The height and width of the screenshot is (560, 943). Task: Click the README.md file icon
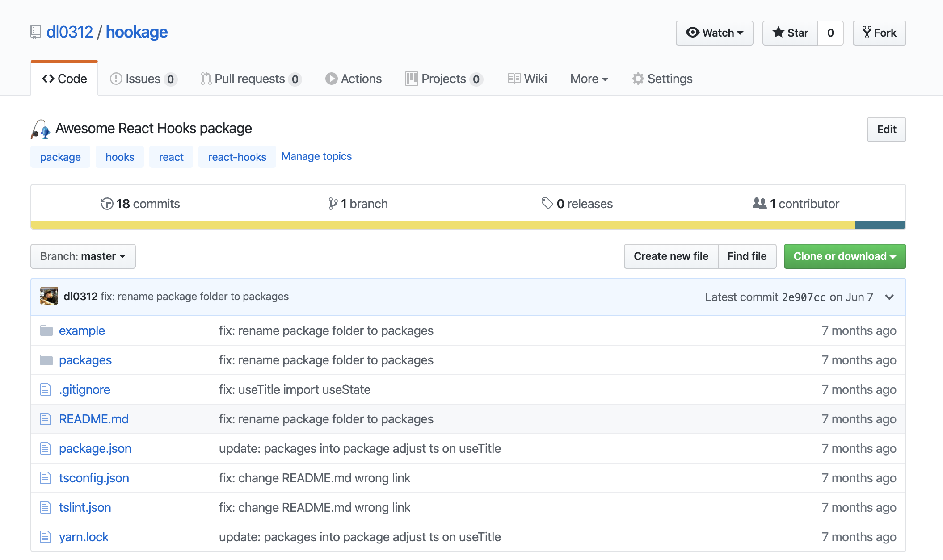pyautogui.click(x=46, y=419)
